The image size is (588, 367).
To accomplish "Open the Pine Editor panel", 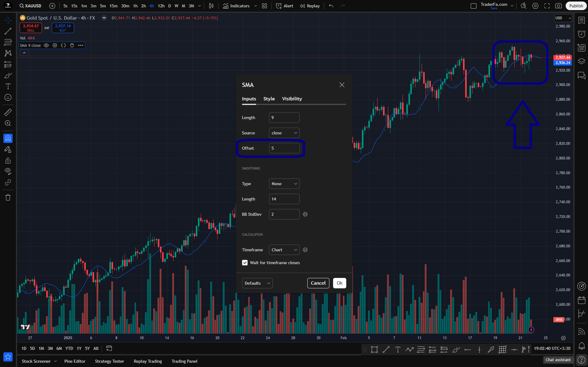I will coord(75,361).
